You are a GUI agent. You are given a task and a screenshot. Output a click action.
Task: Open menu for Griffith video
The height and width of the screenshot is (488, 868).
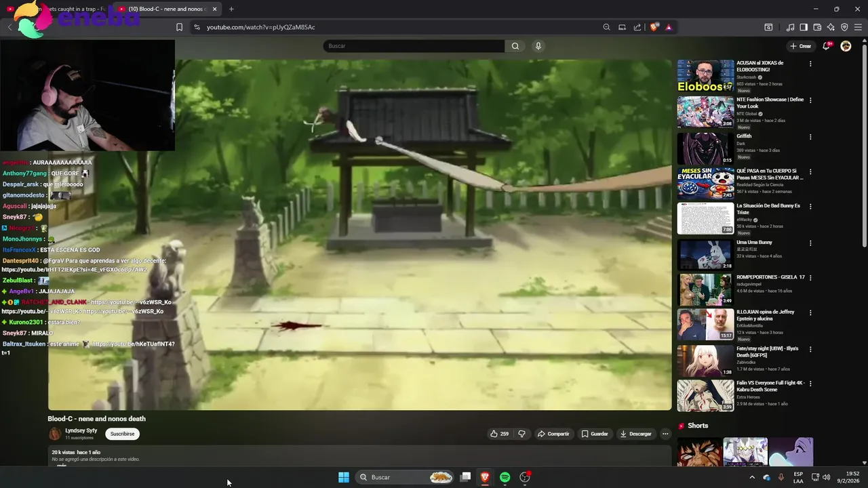(x=810, y=137)
